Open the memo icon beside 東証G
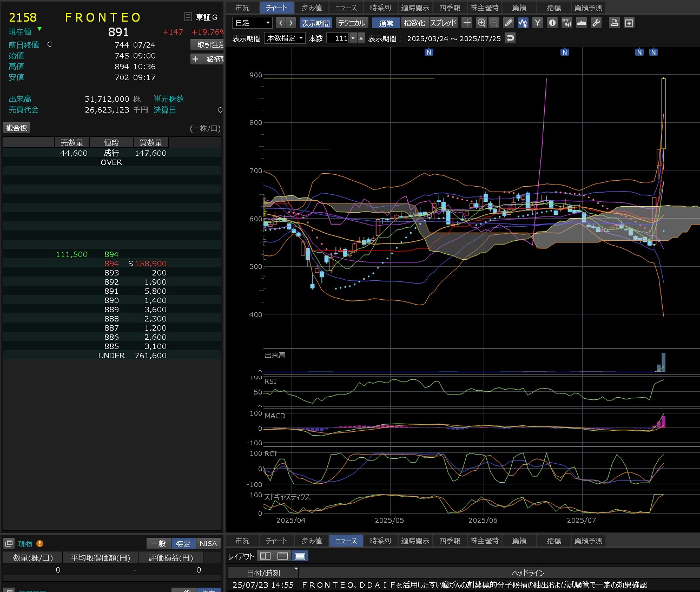 coord(188,17)
